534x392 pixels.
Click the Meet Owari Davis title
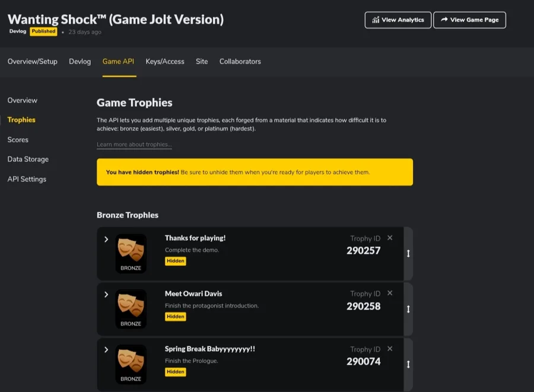pyautogui.click(x=193, y=294)
